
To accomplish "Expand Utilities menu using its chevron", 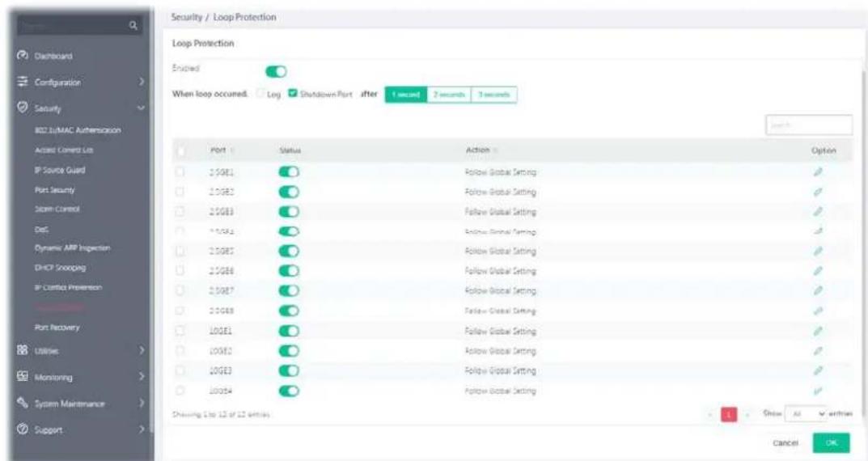I will tap(141, 350).
